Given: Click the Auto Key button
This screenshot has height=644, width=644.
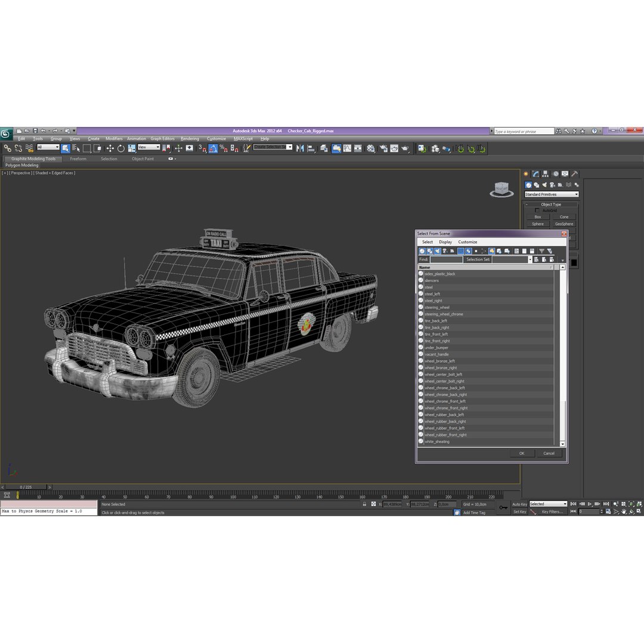Looking at the screenshot, I should pos(519,504).
